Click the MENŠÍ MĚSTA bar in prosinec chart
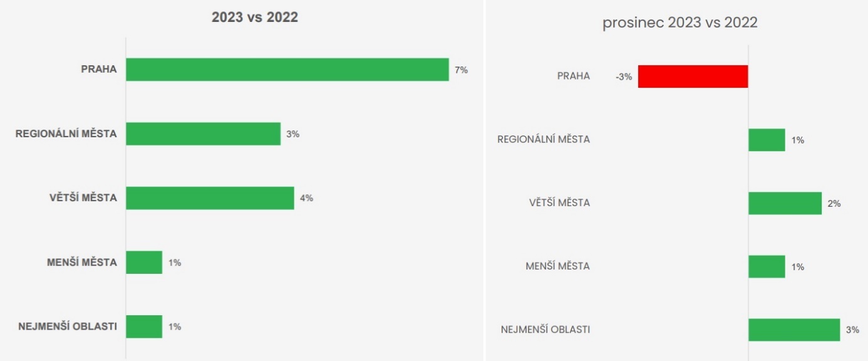Screen dimensions: 868x361 point(767,266)
